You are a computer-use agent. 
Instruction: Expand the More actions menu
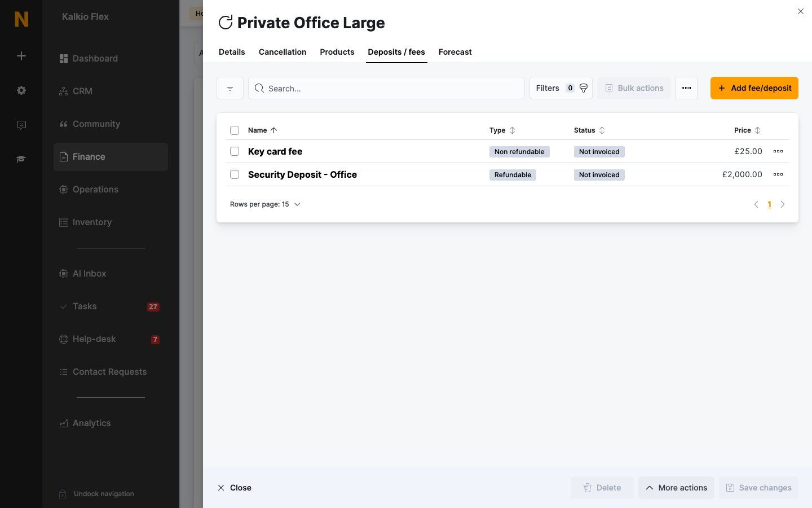[x=676, y=488]
